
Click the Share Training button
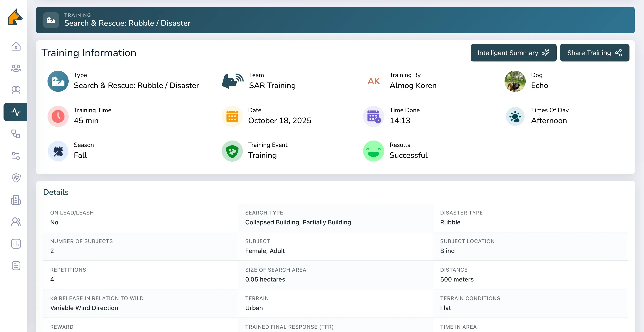595,53
